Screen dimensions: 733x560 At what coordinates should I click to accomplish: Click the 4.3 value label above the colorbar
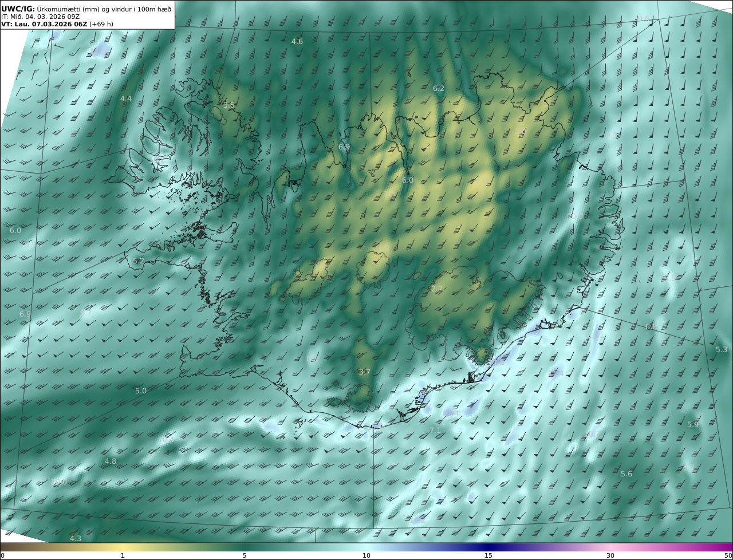click(76, 538)
